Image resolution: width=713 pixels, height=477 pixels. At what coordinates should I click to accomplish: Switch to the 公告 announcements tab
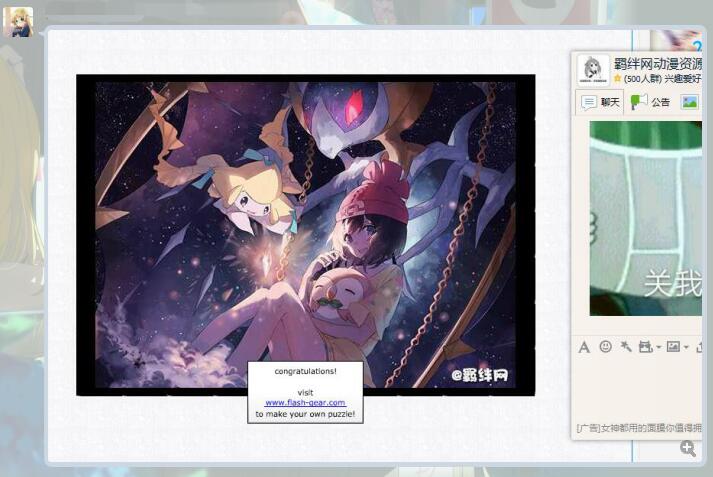[x=650, y=102]
